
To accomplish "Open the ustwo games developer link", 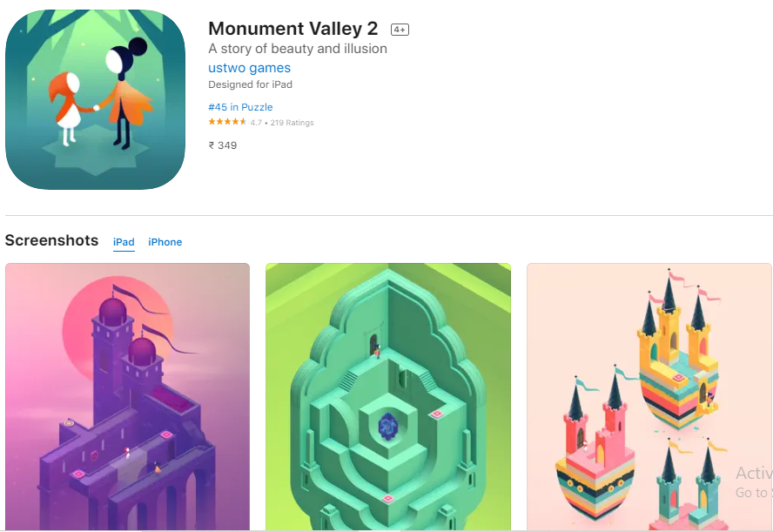I will point(249,68).
